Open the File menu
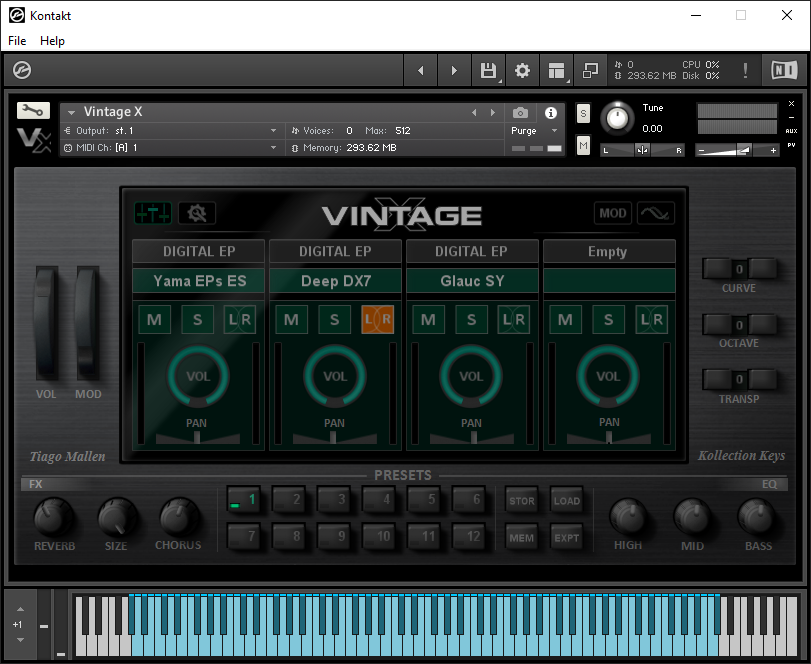The height and width of the screenshot is (664, 811). 17,40
